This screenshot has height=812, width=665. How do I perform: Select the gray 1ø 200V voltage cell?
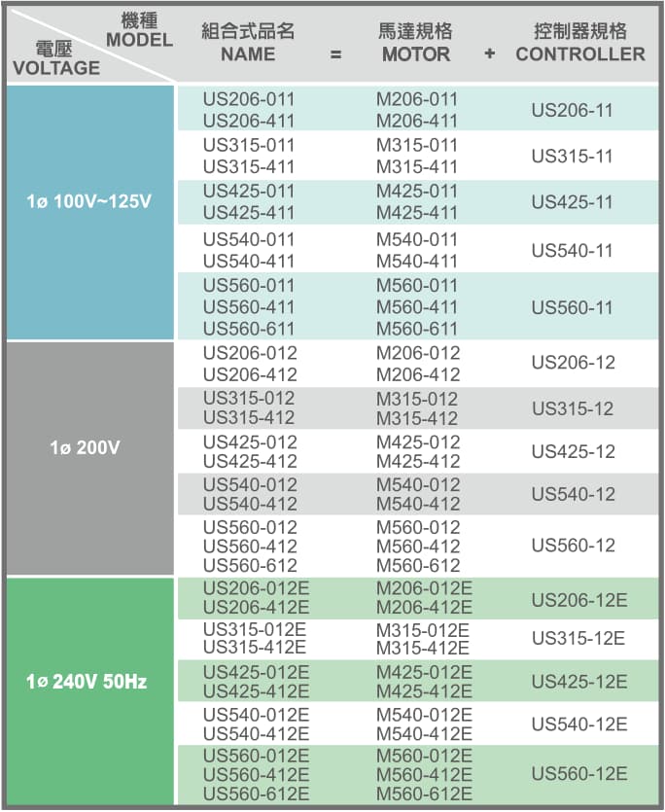point(88,448)
